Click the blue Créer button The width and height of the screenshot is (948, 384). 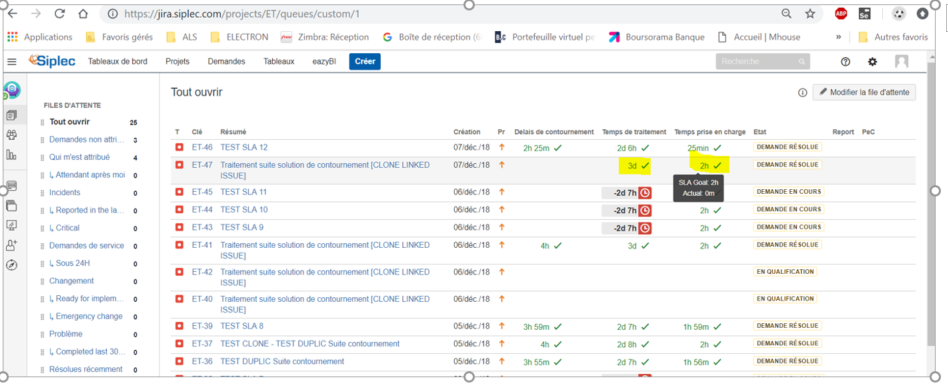pos(365,62)
